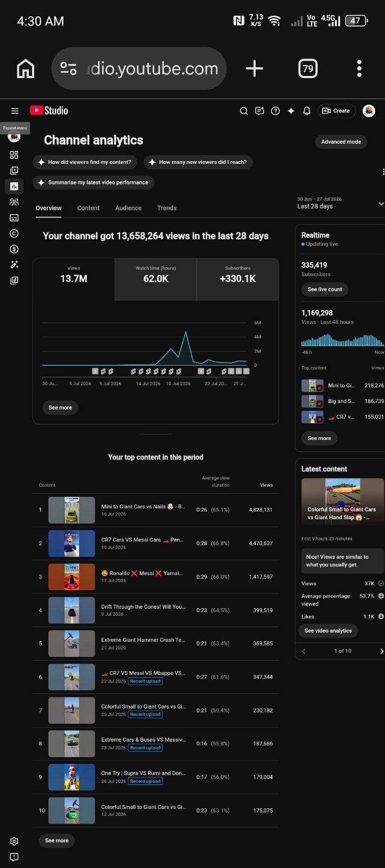Image resolution: width=385 pixels, height=868 pixels.
Task: Click the realtime 48-hour views bar chart
Action: point(343,340)
